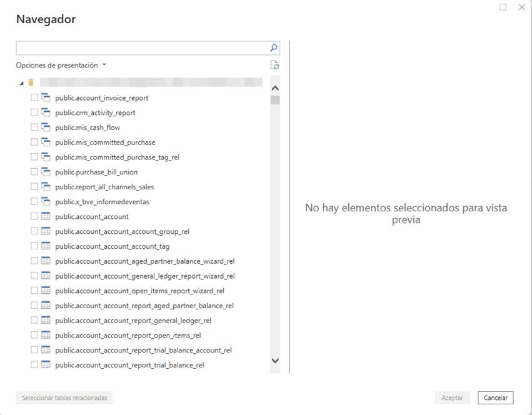Screen dimensions: 532x415
Task: Select public.report_all_channels_sales item
Action: 104,187
